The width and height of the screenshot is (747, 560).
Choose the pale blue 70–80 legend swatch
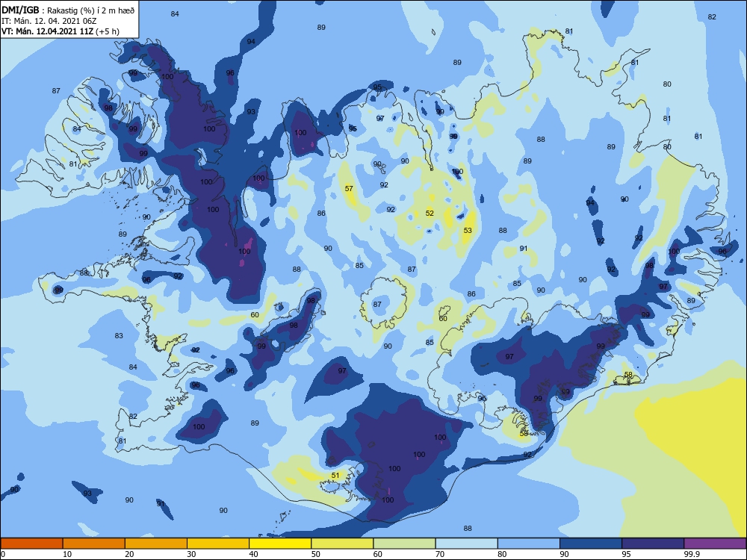pyautogui.click(x=466, y=544)
